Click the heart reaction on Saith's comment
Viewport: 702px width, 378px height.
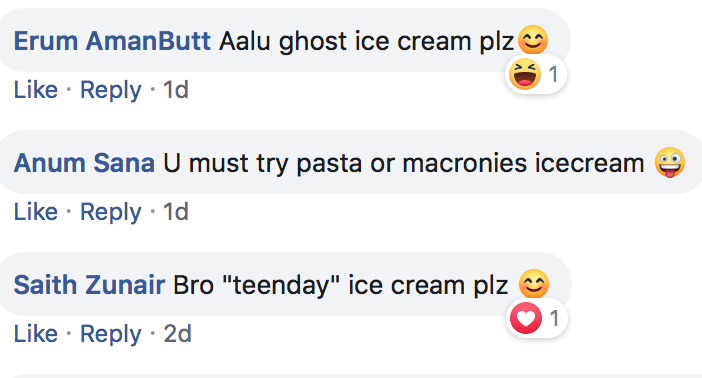coord(526,318)
